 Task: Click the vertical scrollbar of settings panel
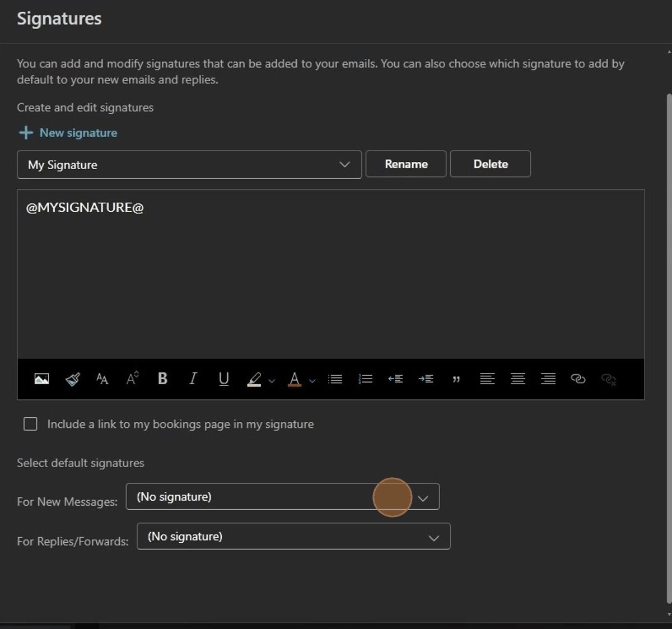669,347
